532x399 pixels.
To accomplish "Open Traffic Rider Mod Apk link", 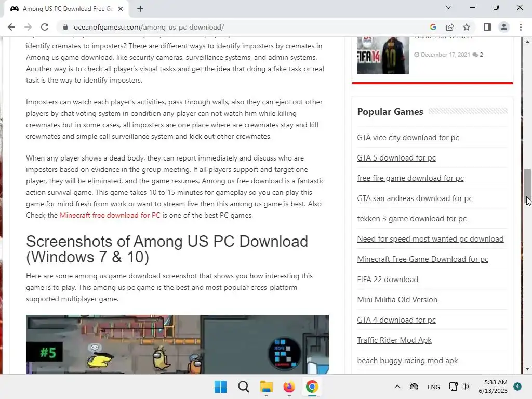I will coord(394,340).
